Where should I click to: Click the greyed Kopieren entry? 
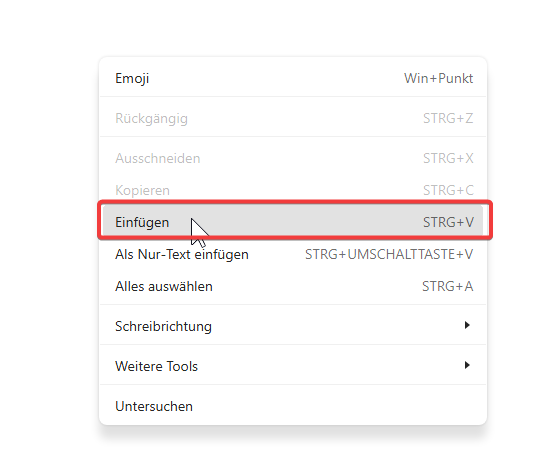[x=293, y=190]
